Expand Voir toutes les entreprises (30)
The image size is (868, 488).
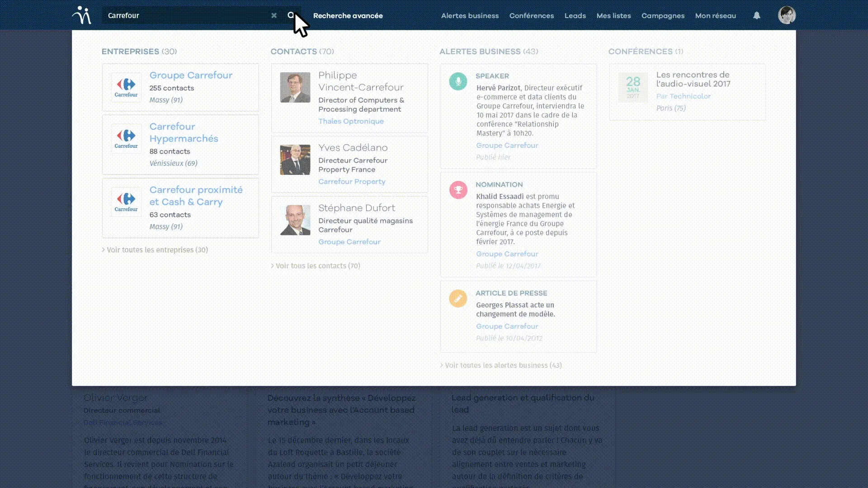[155, 250]
